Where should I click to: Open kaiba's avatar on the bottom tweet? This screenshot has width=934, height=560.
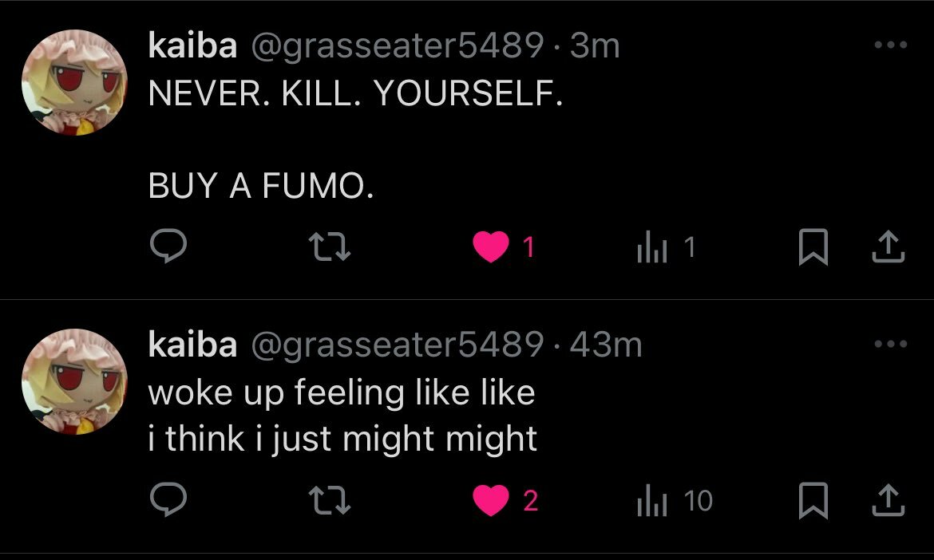74,381
